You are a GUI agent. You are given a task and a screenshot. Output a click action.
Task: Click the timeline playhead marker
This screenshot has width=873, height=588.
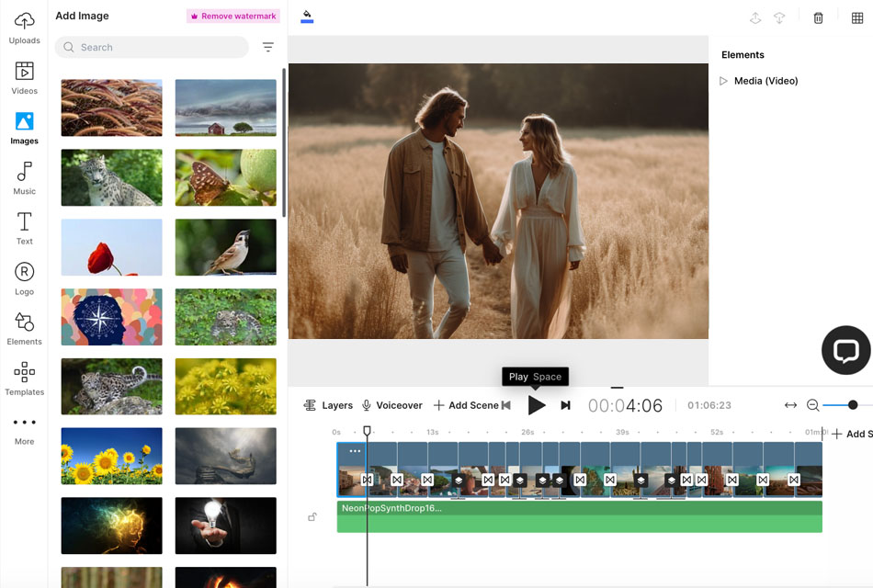367,430
